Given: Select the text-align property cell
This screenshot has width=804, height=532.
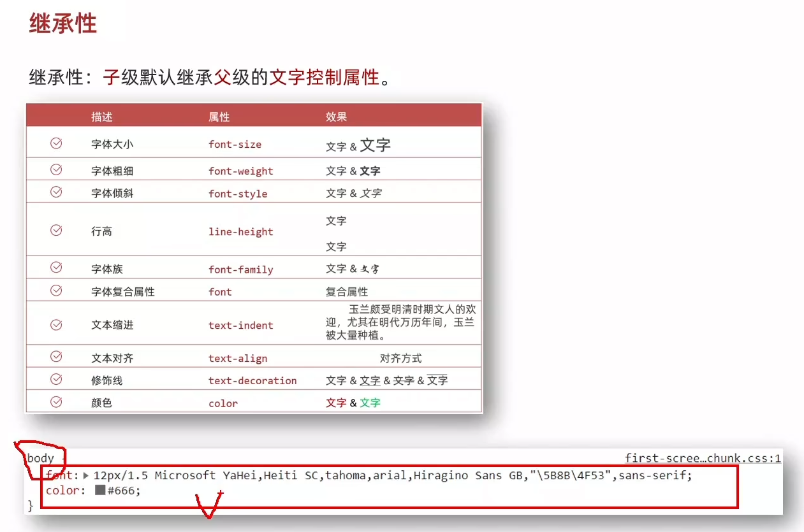Looking at the screenshot, I should pyautogui.click(x=238, y=358).
